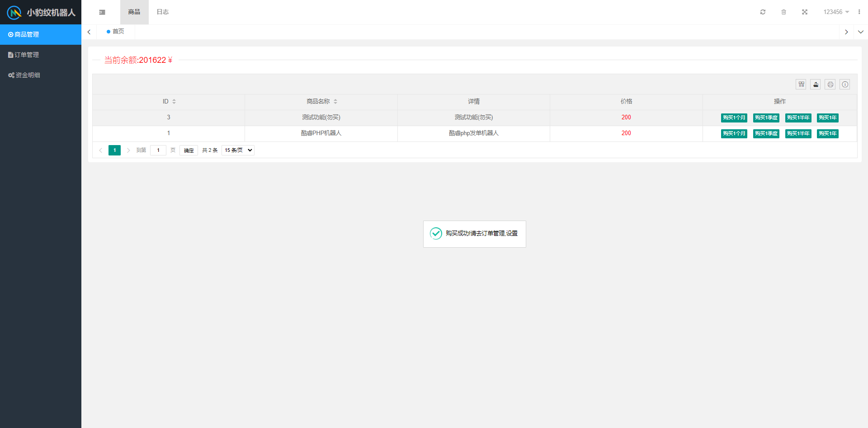868x428 pixels.
Task: Collapse the sidebar with the menu toggle icon
Action: click(x=102, y=12)
